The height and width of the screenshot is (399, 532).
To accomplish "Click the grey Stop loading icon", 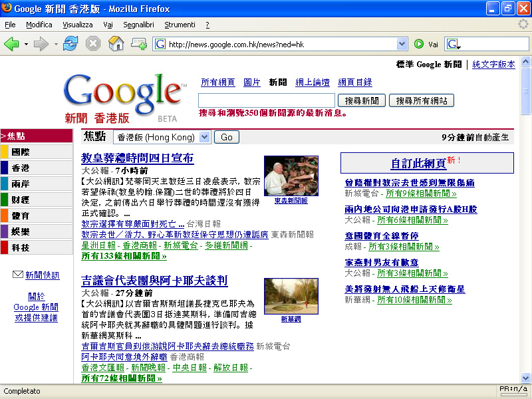I will [93, 44].
